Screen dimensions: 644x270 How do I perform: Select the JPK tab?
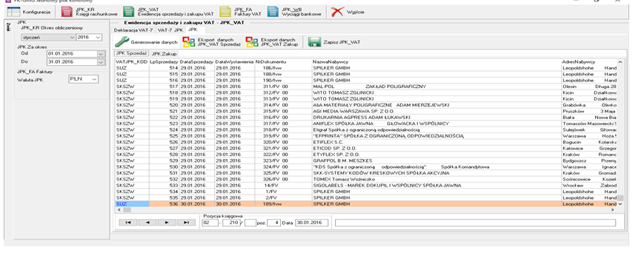[x=193, y=30]
